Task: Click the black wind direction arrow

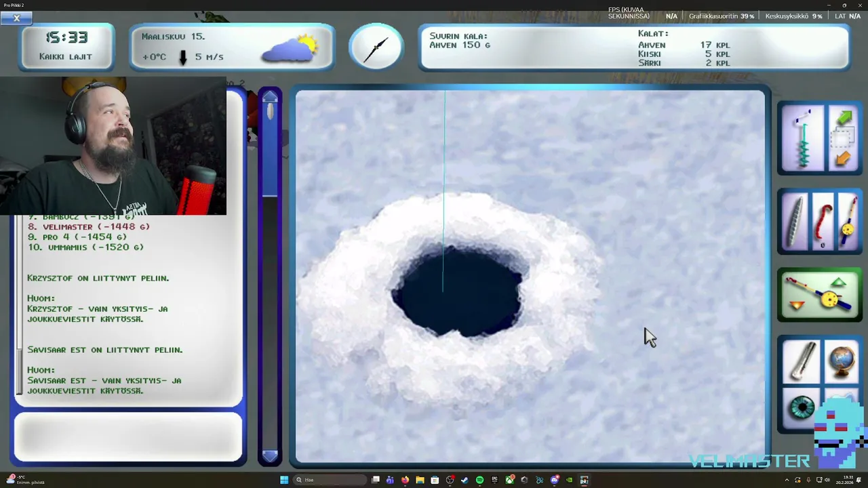Action: pyautogui.click(x=182, y=57)
